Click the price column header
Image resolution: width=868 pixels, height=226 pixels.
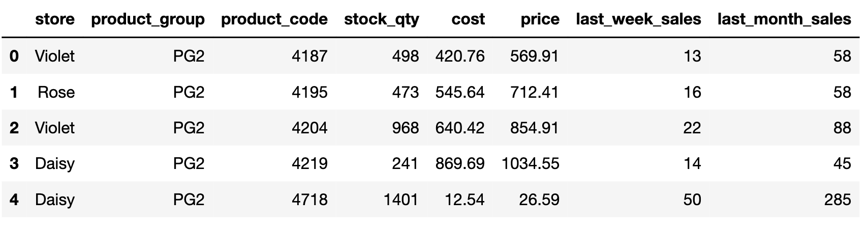pos(540,19)
